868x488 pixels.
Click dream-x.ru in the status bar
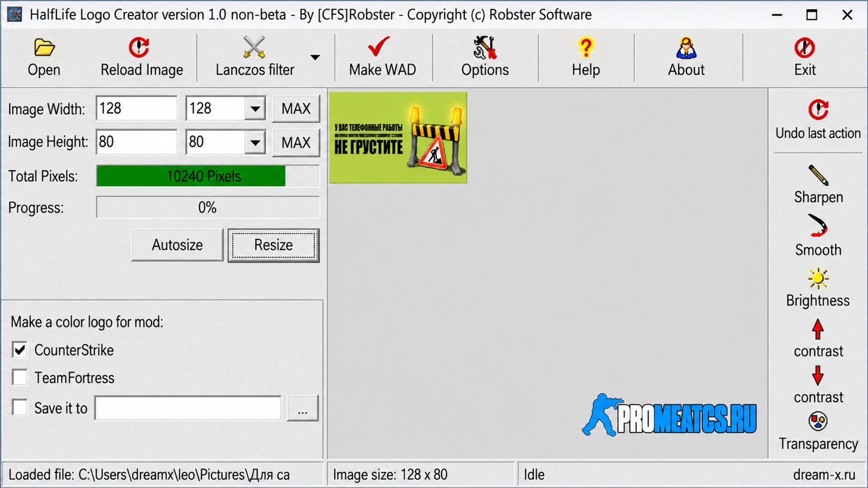click(x=824, y=474)
